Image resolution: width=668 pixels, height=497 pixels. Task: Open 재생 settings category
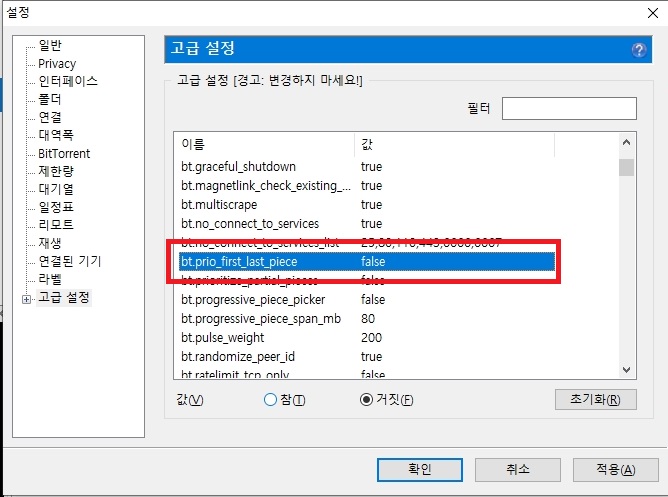coord(50,243)
